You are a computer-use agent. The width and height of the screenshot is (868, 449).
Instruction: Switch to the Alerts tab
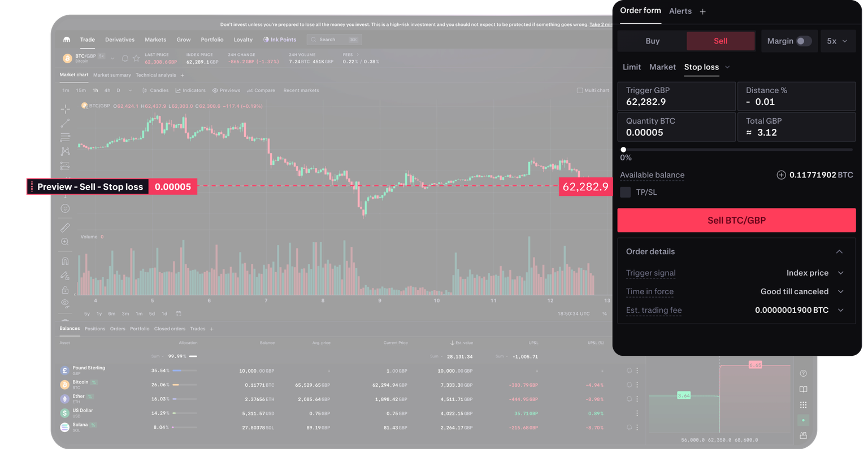tap(680, 11)
